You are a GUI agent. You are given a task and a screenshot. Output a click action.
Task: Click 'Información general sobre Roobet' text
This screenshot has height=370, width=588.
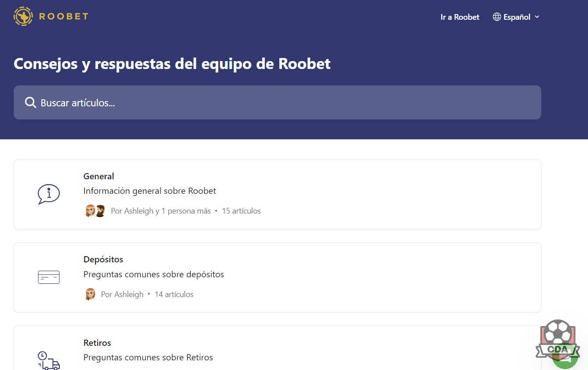150,191
